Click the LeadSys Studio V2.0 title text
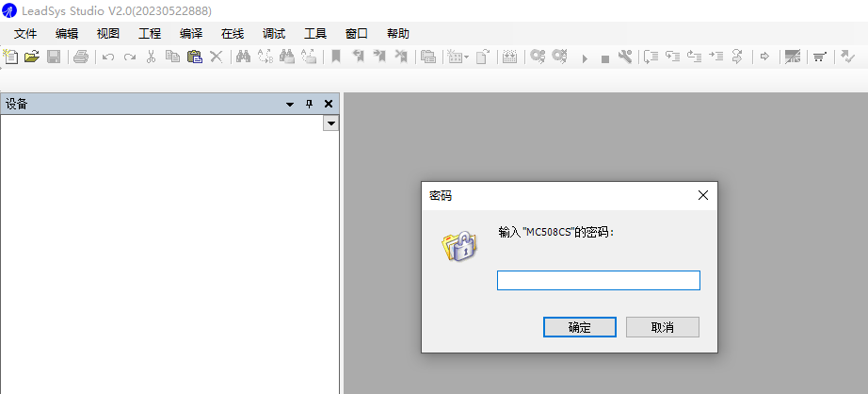 coord(117,11)
